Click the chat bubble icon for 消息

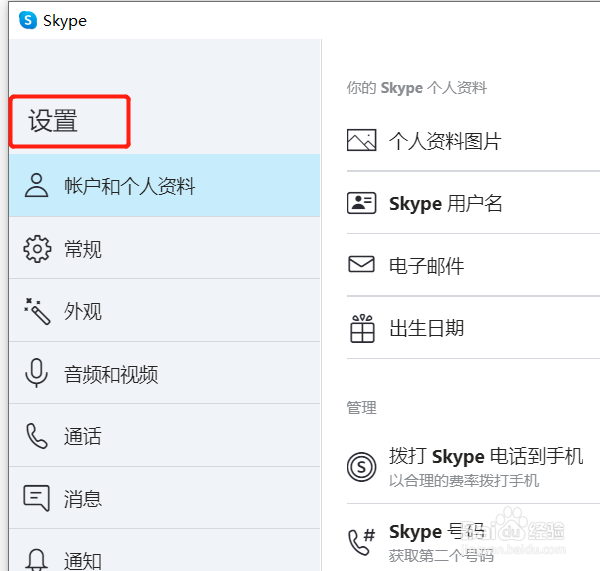(36, 498)
